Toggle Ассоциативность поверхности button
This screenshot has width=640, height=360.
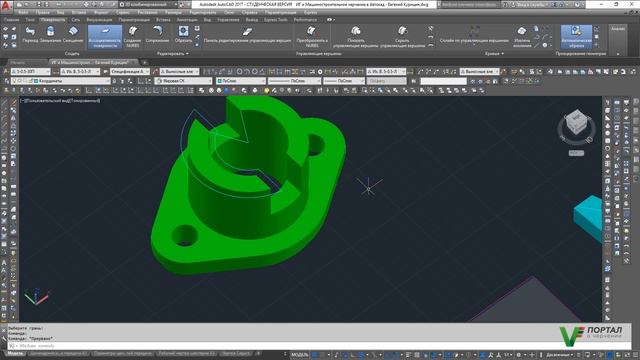click(105, 37)
